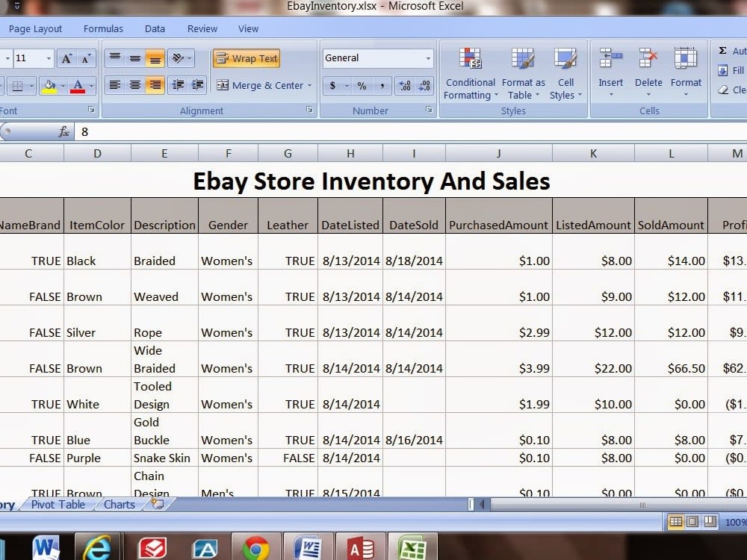
Task: Apply accounting dollar format
Action: point(332,86)
